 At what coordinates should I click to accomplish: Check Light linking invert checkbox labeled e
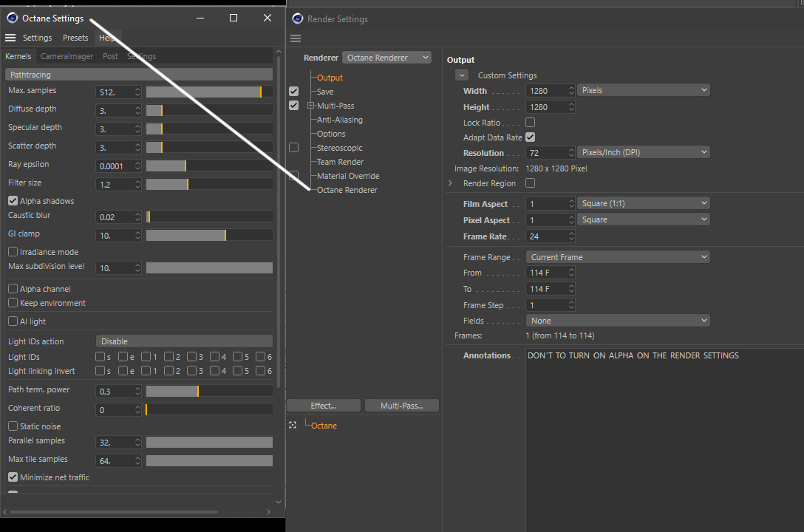click(x=123, y=371)
